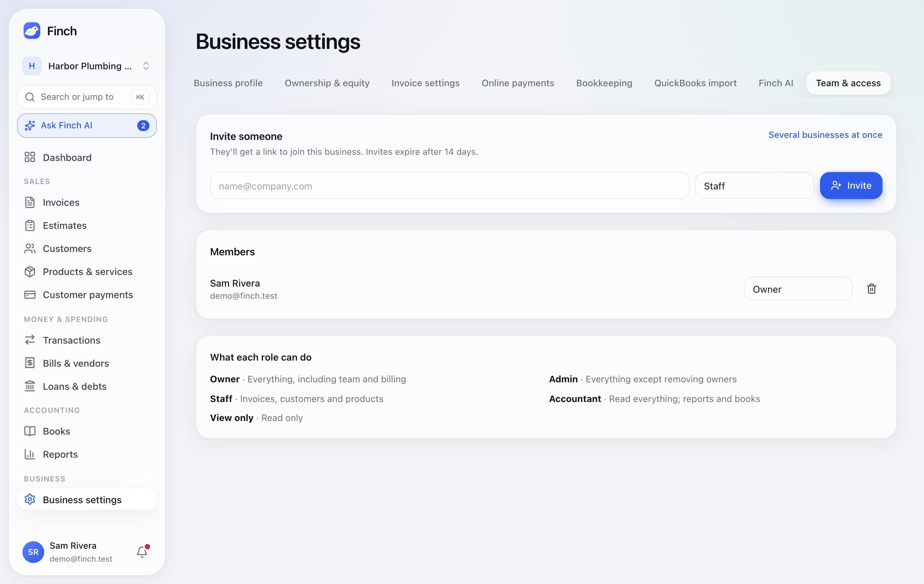Image resolution: width=924 pixels, height=584 pixels.
Task: Switch to the Ownership & equity tab
Action: (327, 83)
